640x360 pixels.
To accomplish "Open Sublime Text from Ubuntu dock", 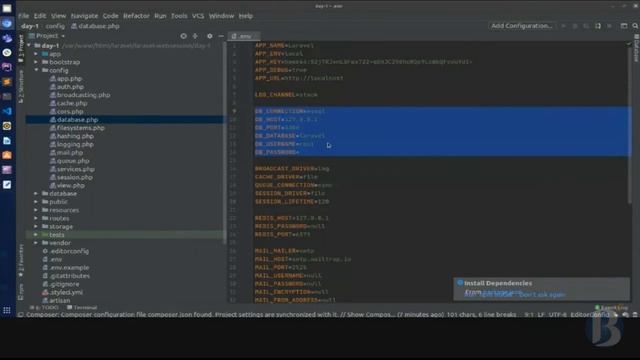I will (7, 82).
